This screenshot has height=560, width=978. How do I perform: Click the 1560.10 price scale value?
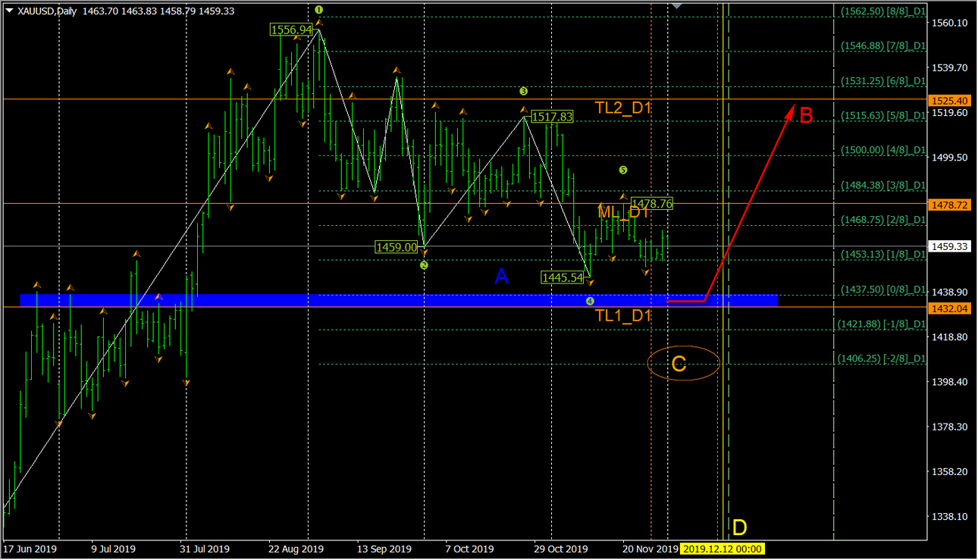coord(951,23)
